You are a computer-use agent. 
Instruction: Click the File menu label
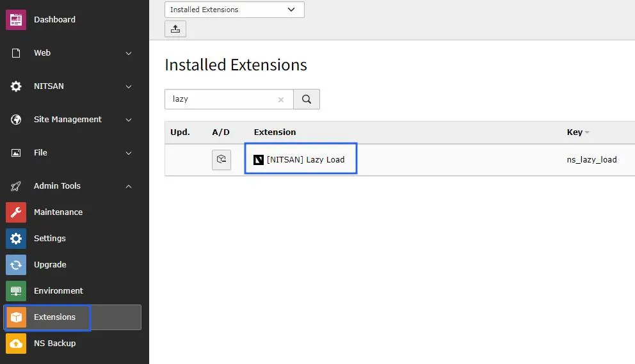(40, 153)
